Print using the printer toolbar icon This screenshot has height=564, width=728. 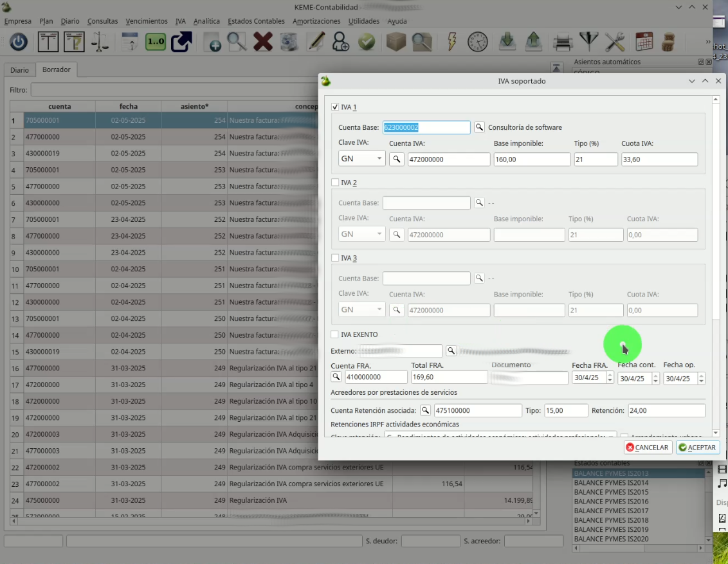point(563,42)
